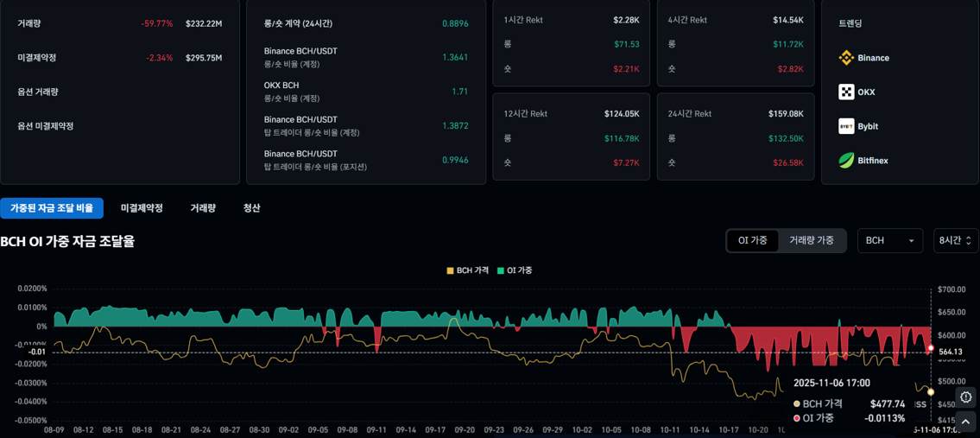Click the OKX exchange logo icon
Image resolution: width=980 pixels, height=438 pixels.
tap(846, 92)
